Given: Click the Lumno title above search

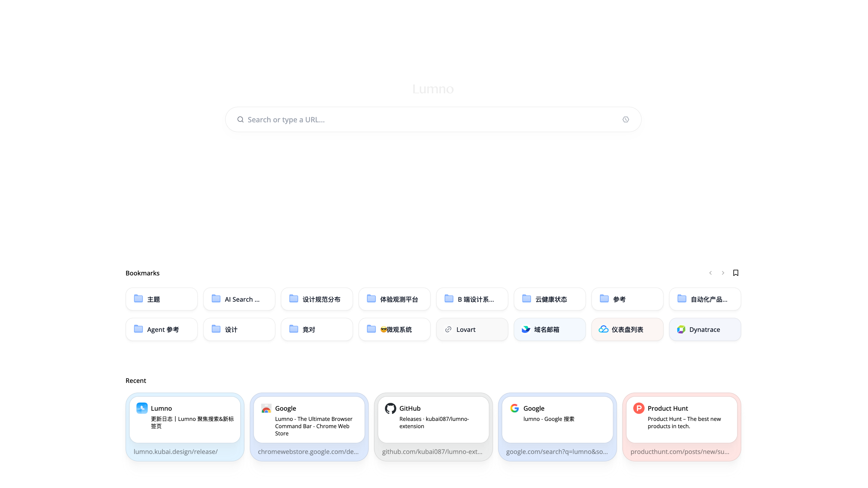Looking at the screenshot, I should click(433, 89).
